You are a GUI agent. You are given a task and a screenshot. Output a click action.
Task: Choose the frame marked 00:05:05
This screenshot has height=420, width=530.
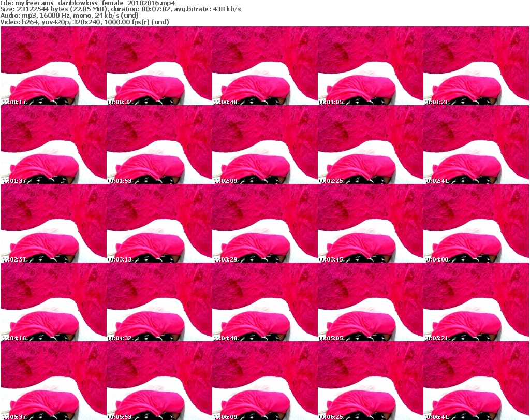pos(371,302)
